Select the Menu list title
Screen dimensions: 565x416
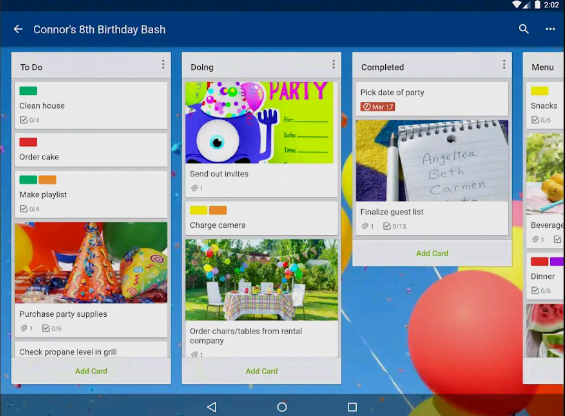pyautogui.click(x=542, y=67)
